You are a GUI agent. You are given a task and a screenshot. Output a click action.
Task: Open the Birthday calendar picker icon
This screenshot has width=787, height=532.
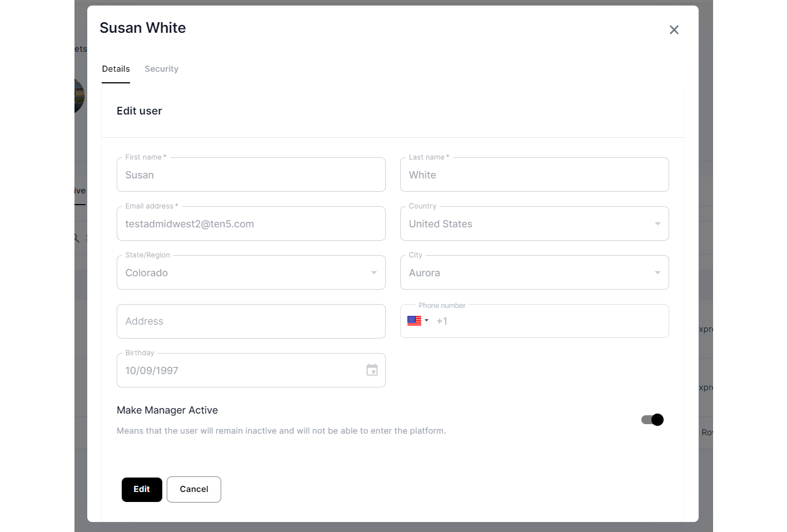[372, 370]
